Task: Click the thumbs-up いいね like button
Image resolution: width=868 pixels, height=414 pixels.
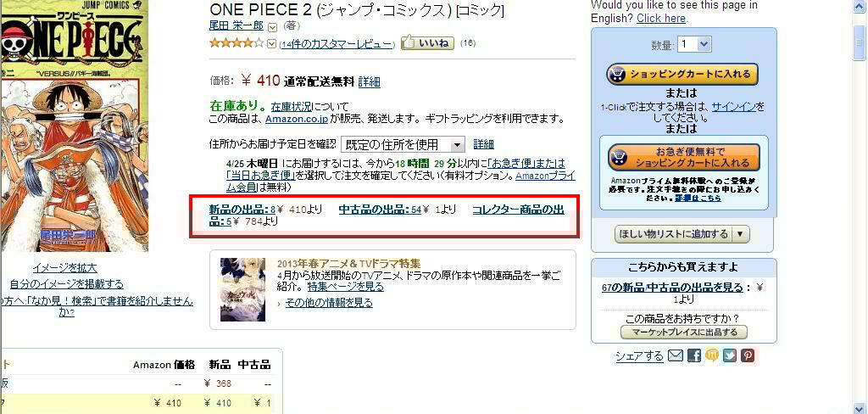Action: click(x=427, y=42)
